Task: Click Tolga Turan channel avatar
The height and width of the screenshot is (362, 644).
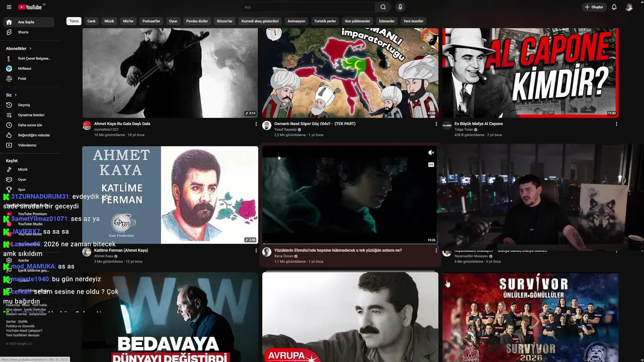Action: point(447,125)
